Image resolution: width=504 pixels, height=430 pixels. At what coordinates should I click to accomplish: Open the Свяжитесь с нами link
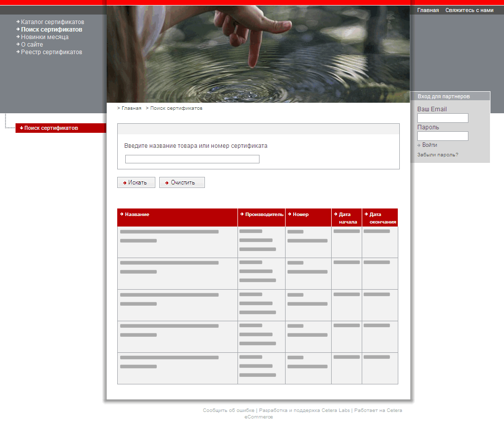pos(469,10)
